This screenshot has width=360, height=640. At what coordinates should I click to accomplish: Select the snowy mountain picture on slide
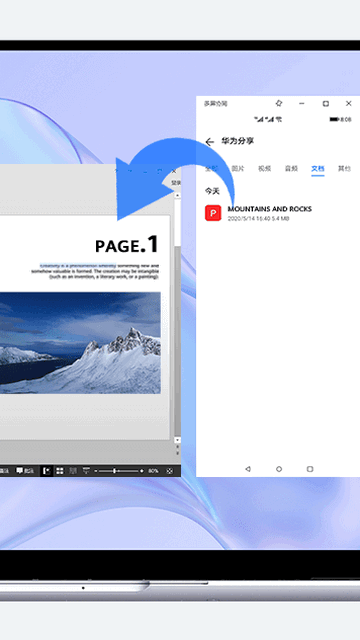[80, 343]
